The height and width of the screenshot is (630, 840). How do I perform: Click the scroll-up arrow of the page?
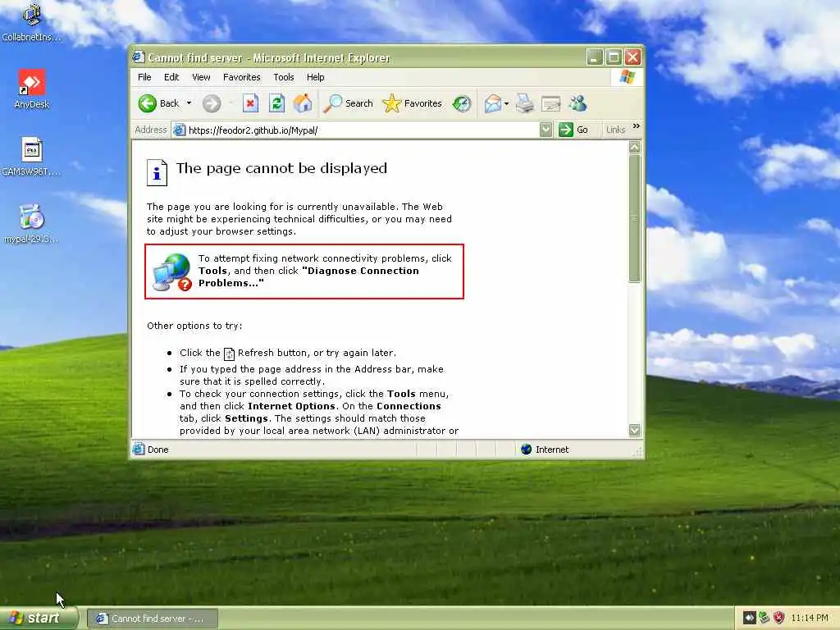pyautogui.click(x=635, y=148)
